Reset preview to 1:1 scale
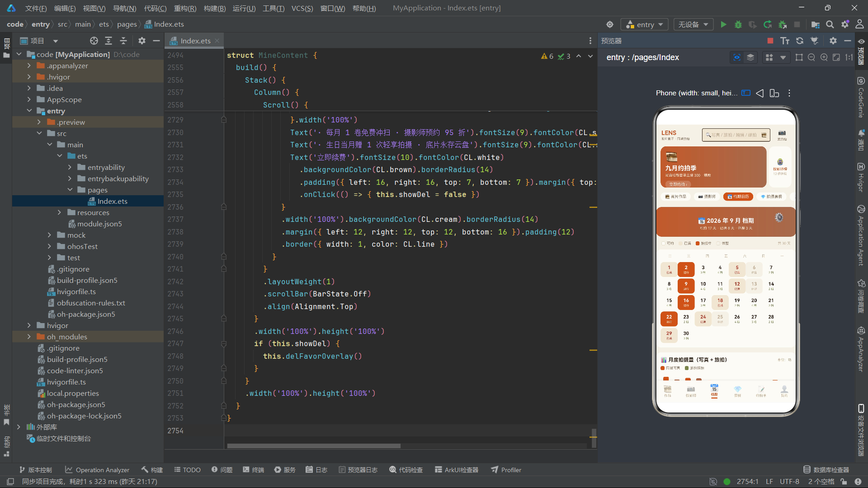This screenshot has height=488, width=868. coord(849,57)
